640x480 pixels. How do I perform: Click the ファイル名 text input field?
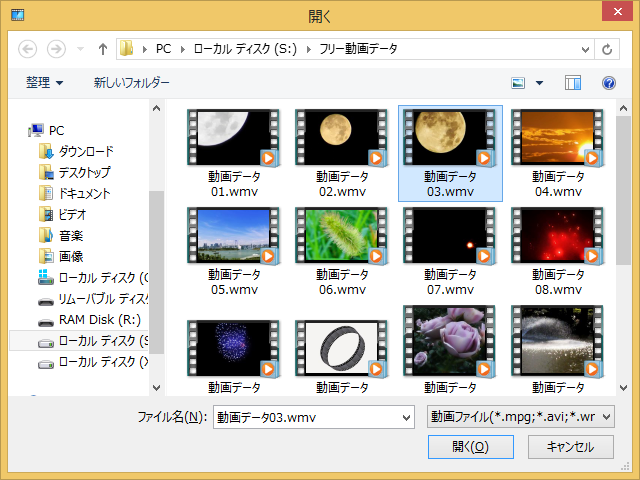[x=305, y=416]
